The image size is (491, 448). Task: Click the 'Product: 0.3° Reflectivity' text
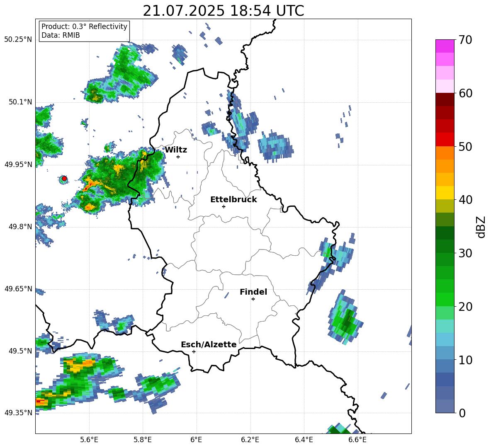tap(84, 27)
